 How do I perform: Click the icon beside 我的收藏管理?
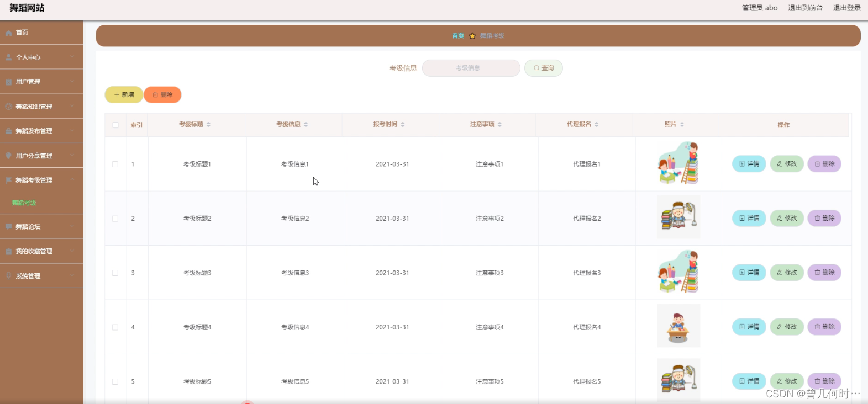tap(9, 252)
